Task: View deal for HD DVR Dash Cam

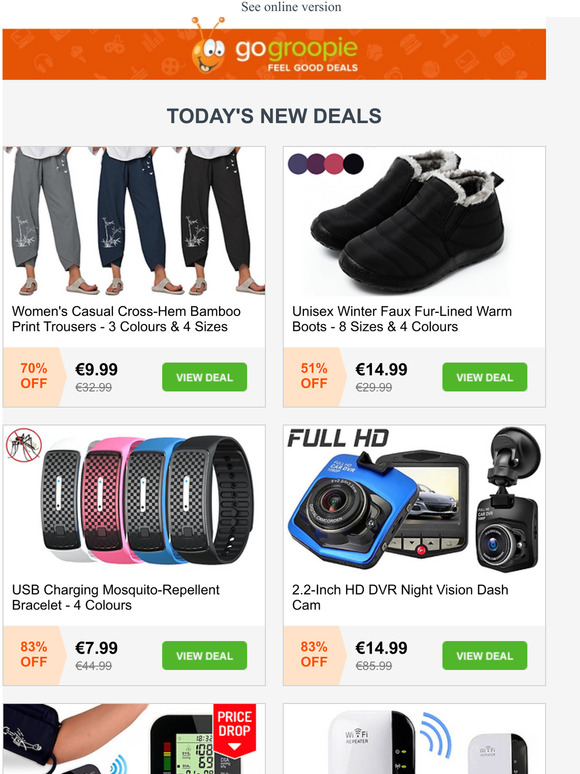Action: (x=484, y=656)
